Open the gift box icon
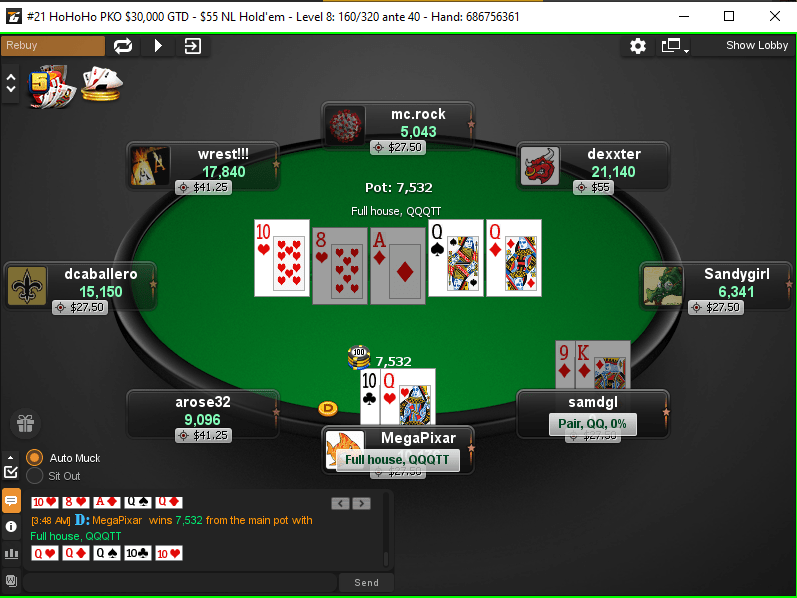The image size is (797, 598). pyautogui.click(x=25, y=423)
